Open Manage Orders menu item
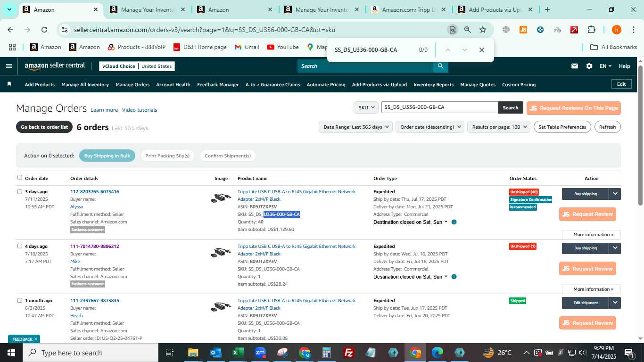This screenshot has height=362, width=644. point(132,84)
